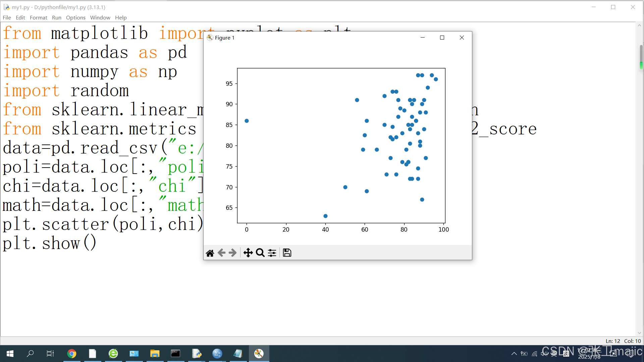The height and width of the screenshot is (362, 644).
Task: Open Configure subplots settings
Action: pos(272,253)
